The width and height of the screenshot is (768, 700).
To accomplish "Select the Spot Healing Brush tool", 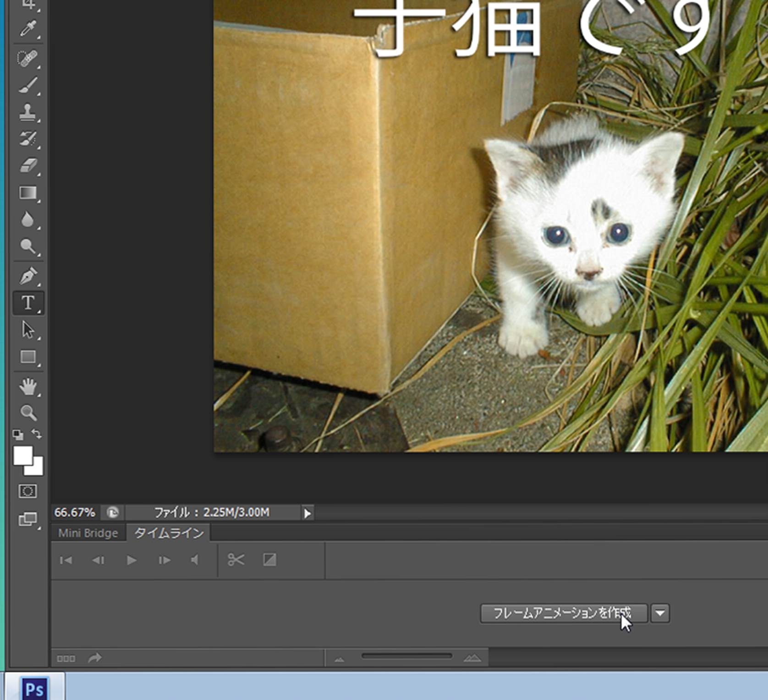I will point(27,58).
